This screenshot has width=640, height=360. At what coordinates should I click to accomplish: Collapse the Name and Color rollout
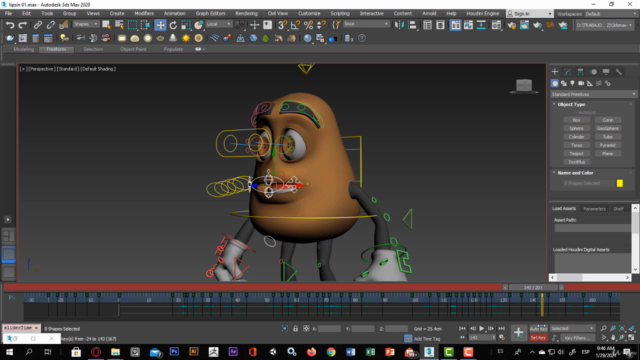pos(575,173)
